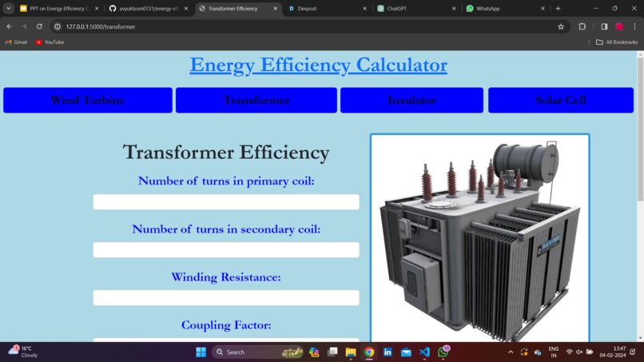Close the Devpost tab
This screenshot has height=362, width=644.
[x=364, y=8]
